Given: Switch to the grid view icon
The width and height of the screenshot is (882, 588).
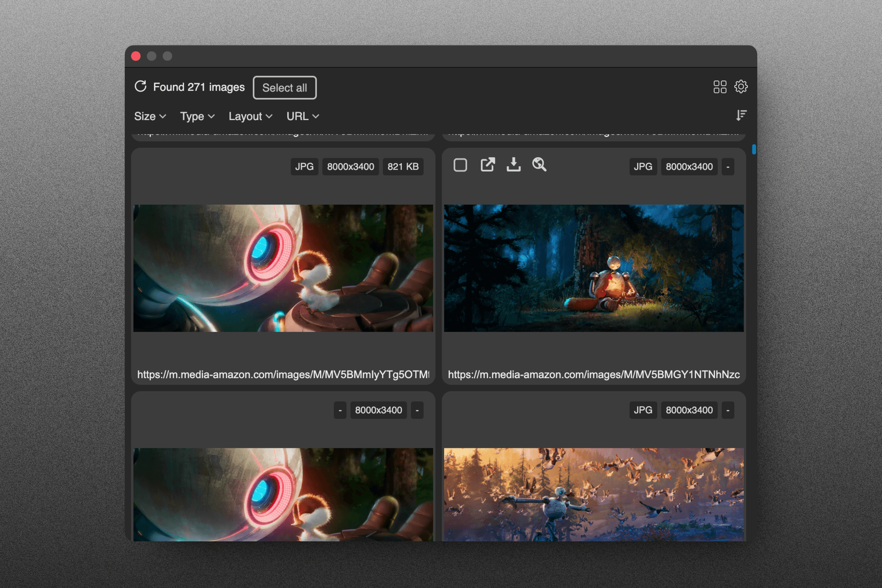Looking at the screenshot, I should pyautogui.click(x=720, y=87).
